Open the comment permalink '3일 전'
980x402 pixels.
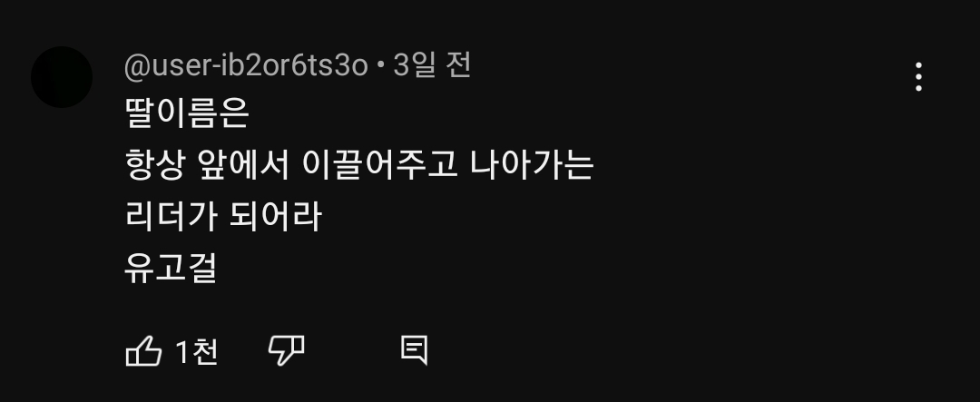coord(432,65)
